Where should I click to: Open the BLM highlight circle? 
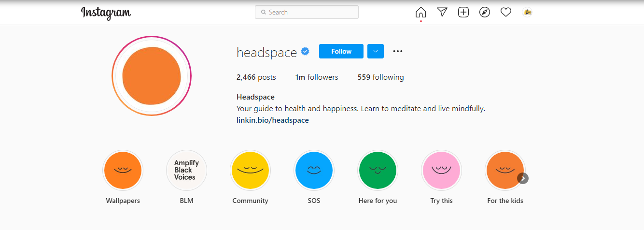(186, 170)
